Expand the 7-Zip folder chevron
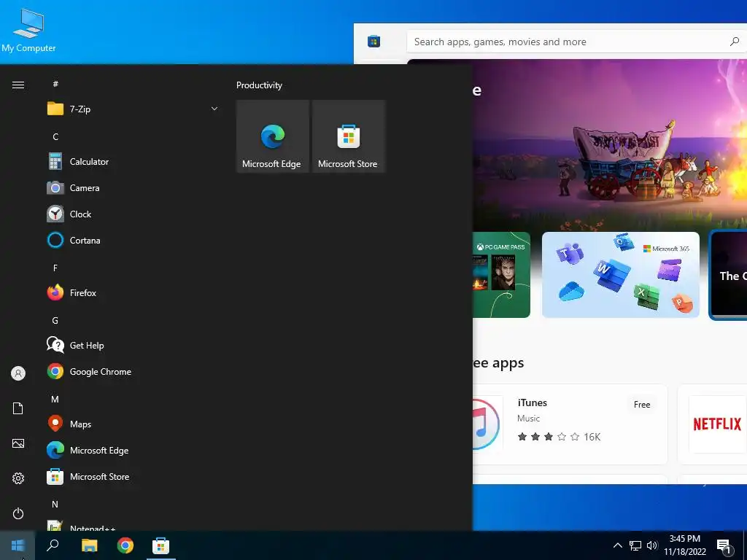Screen dimensions: 747x560 pyautogui.click(x=214, y=109)
